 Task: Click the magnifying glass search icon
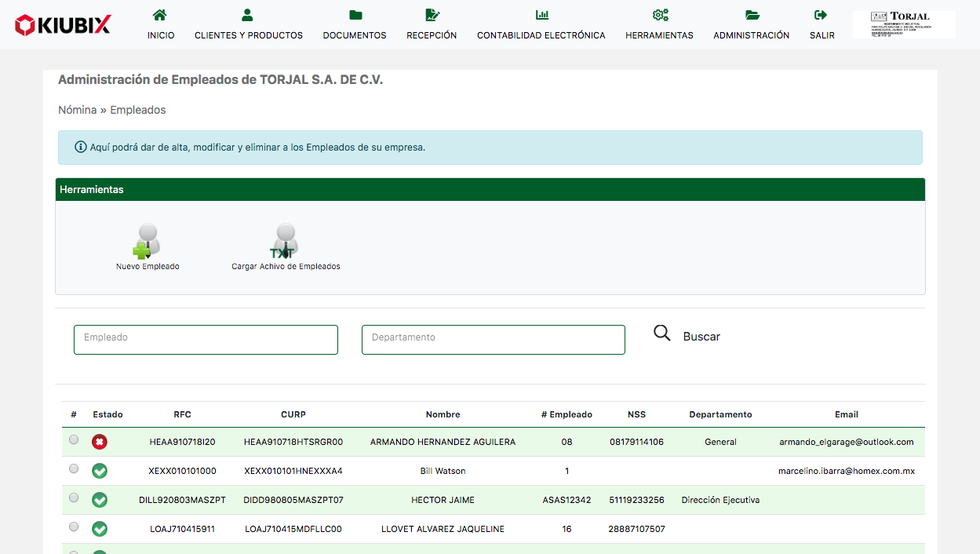pyautogui.click(x=662, y=333)
